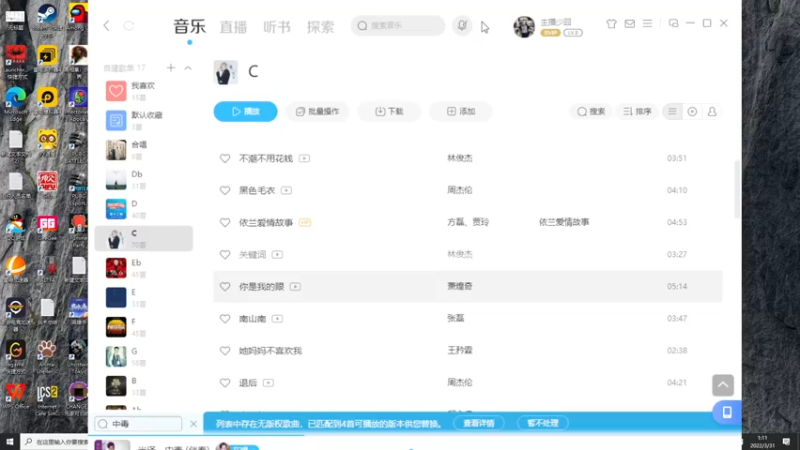Click the back-to-top arrow button
Image resolution: width=800 pixels, height=450 pixels.
(723, 385)
